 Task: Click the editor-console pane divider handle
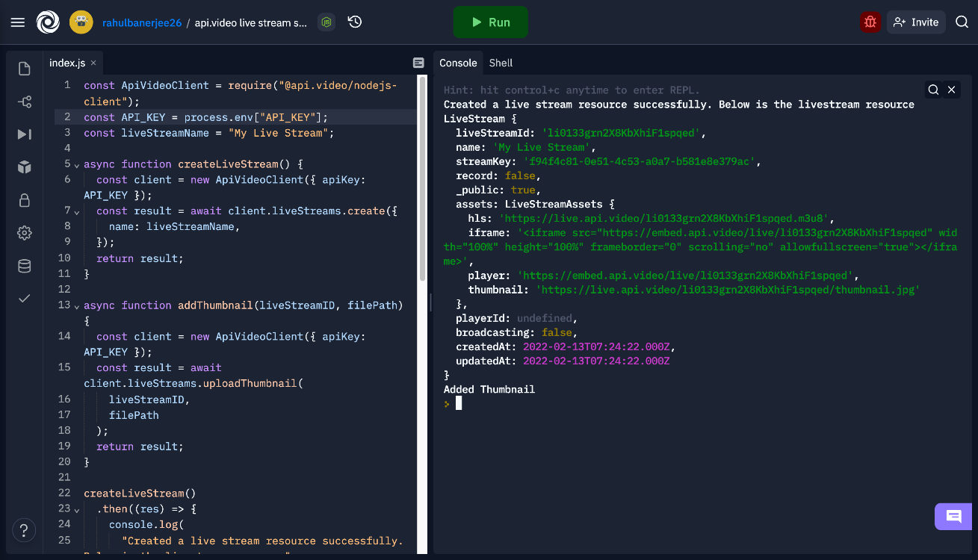pyautogui.click(x=430, y=302)
